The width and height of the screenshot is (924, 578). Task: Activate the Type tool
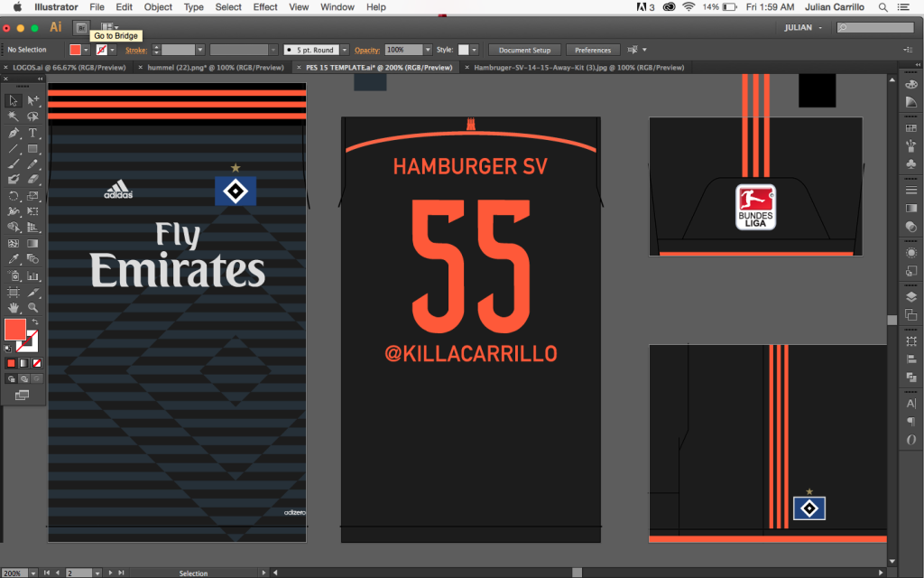pos(33,133)
